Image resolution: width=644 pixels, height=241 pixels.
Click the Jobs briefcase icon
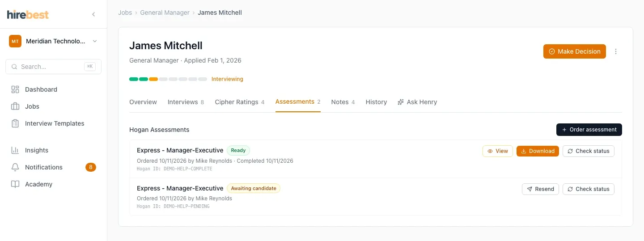click(x=15, y=106)
